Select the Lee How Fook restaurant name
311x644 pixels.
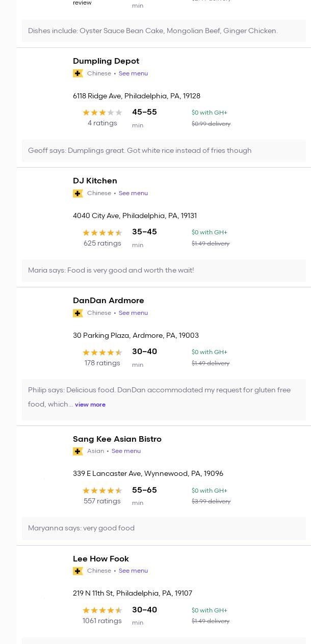(x=101, y=559)
